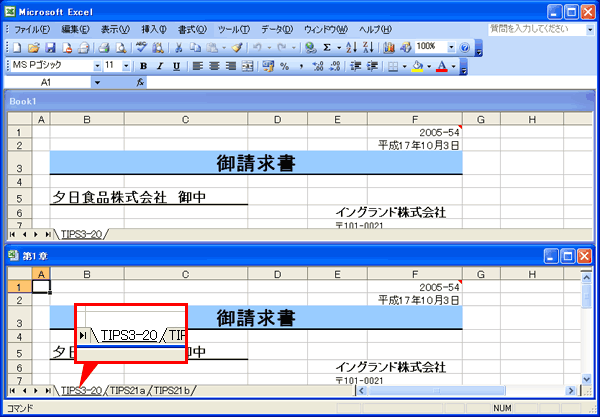Open the データ(D) menu

pos(277,29)
